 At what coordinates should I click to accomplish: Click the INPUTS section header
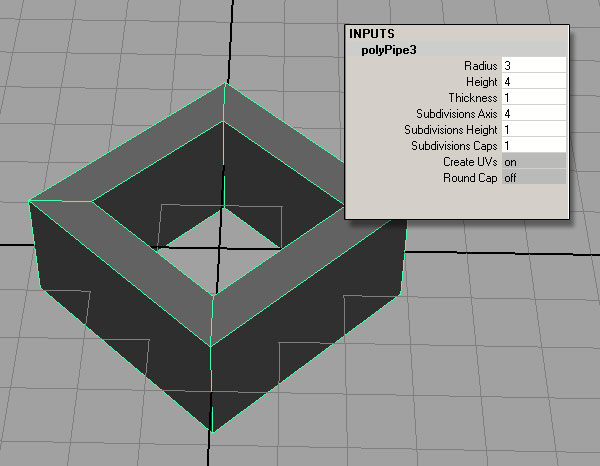coord(372,34)
